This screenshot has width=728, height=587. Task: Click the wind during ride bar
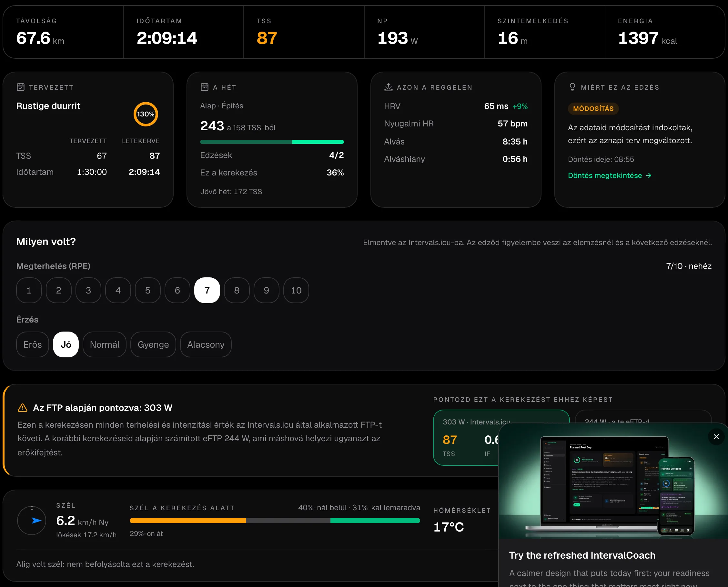[275, 521]
